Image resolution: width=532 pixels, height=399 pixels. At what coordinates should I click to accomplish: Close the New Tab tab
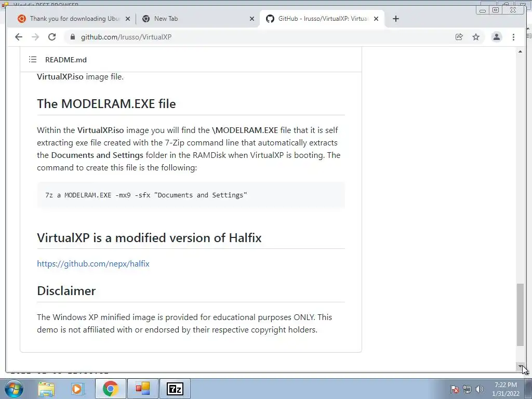252,19
